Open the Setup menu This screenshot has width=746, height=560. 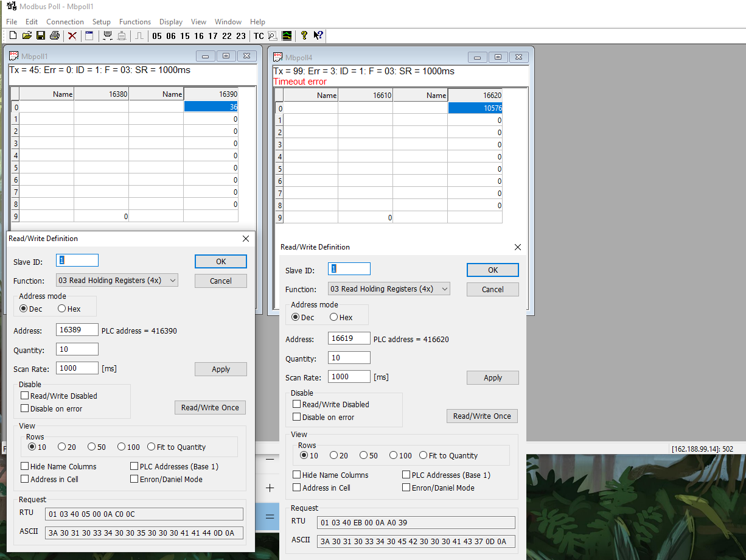pos(102,21)
